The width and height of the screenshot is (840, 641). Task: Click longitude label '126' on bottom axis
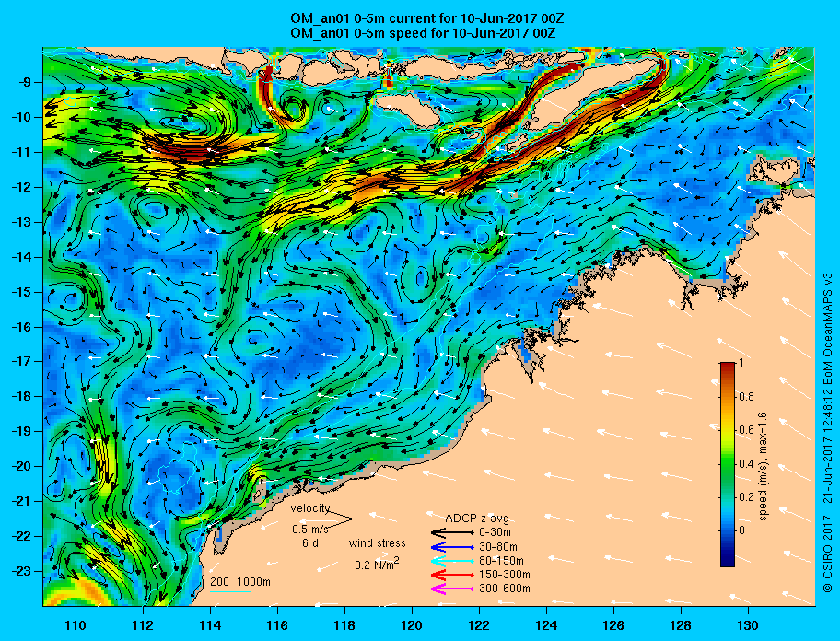613,625
